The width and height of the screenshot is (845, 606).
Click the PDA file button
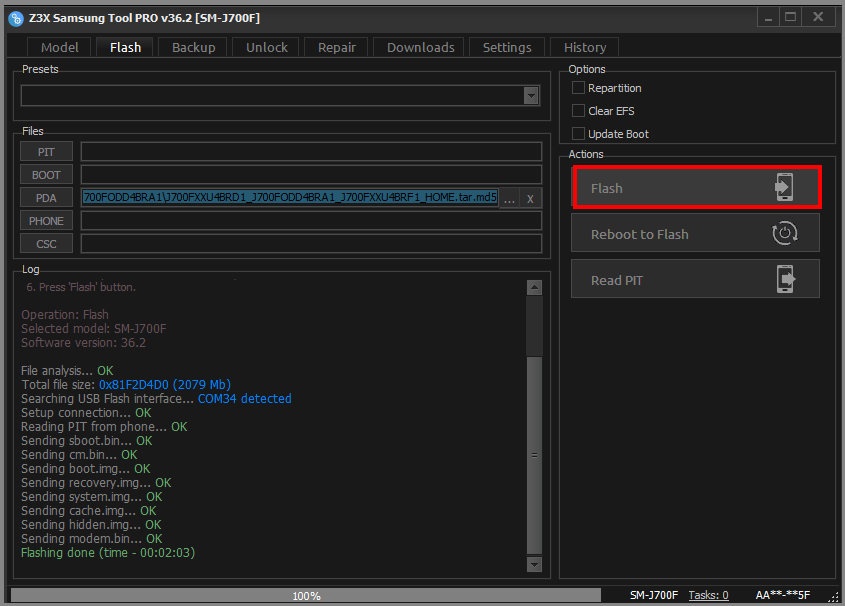click(x=46, y=198)
